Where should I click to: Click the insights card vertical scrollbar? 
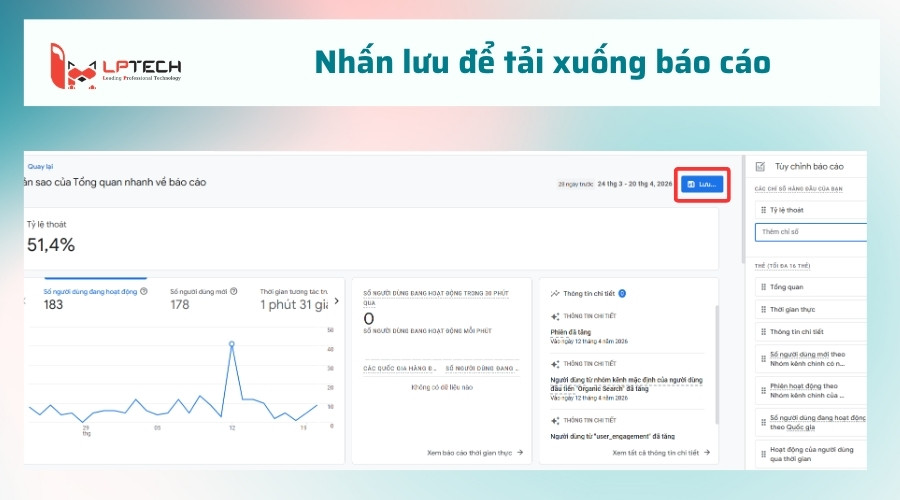(716, 365)
